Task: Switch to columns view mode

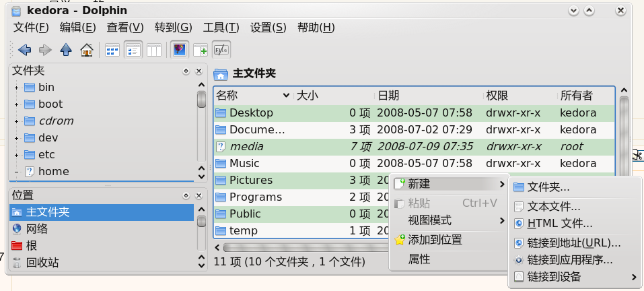Action: (x=154, y=50)
